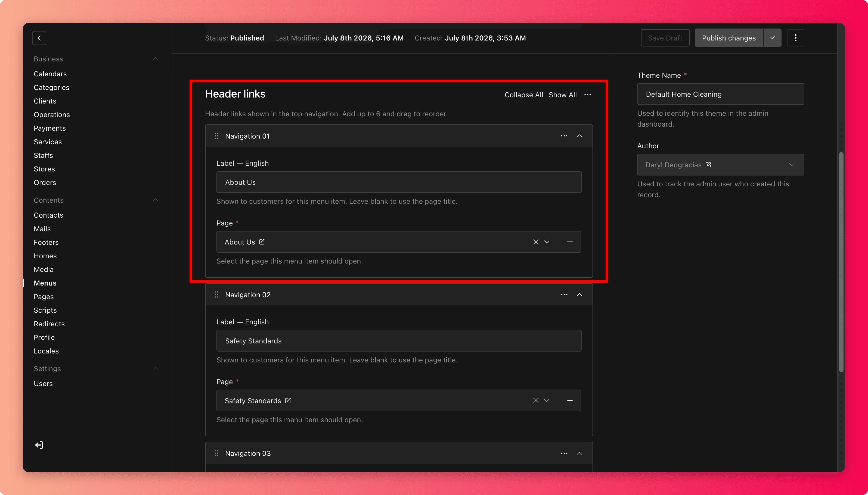The width and height of the screenshot is (868, 495).
Task: Open Header links section options ellipsis
Action: (x=588, y=95)
